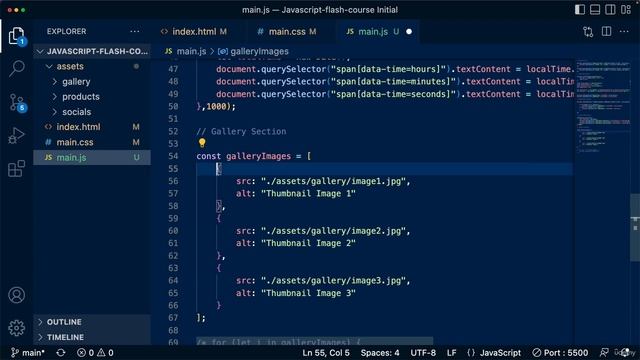Select main.js in the explorer
The width and height of the screenshot is (640, 360).
(92, 157)
